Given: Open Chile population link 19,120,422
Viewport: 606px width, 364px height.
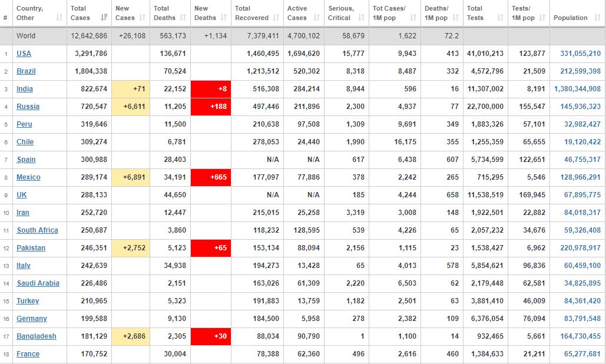Looking at the screenshot, I should tap(582, 142).
